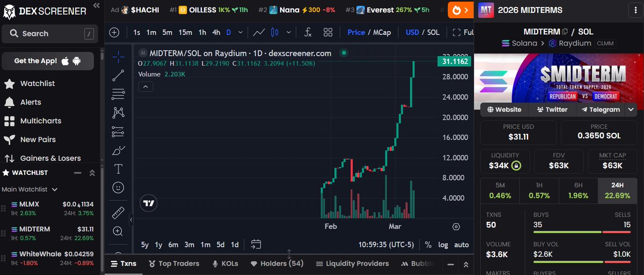Screen dimensions: 644x275
Task: Select the XABCD pattern tool
Action: [x=118, y=113]
